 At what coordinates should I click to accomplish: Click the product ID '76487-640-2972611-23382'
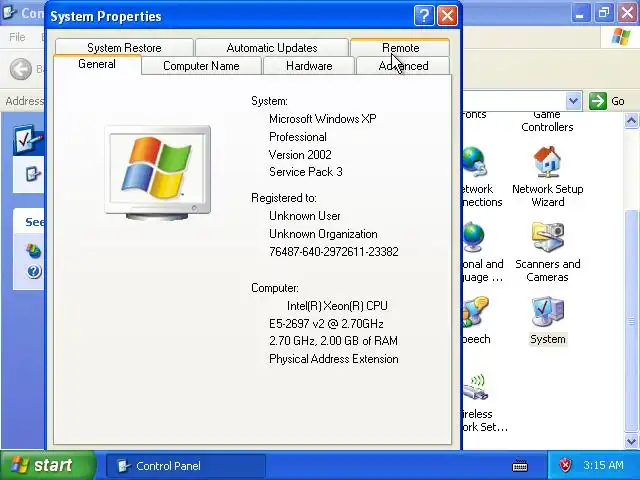[x=333, y=251]
